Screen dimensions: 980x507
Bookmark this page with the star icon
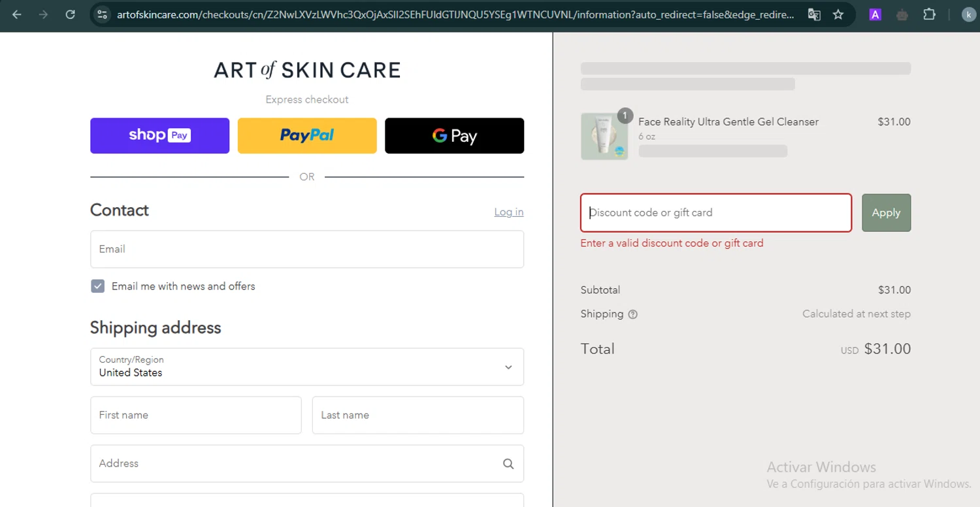pos(838,14)
